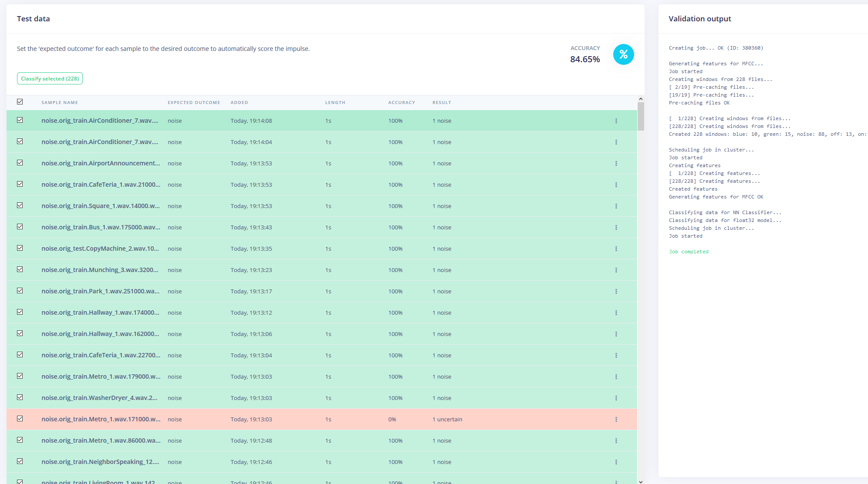Open three-dot menu for CopyMachine_2 sample
The width and height of the screenshot is (868, 484).
[x=616, y=249]
